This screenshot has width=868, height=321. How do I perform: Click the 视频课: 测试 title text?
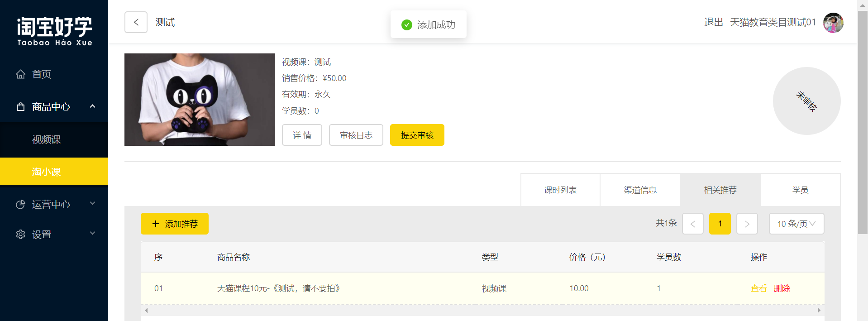click(306, 62)
